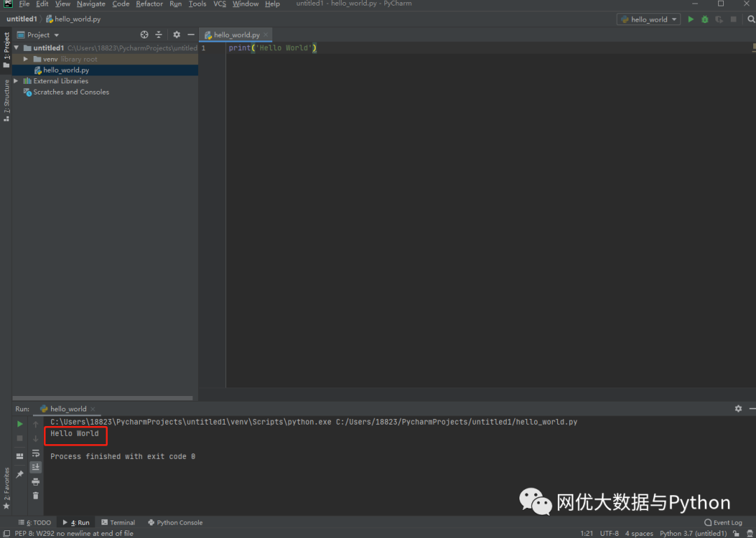Expand External Libraries node
Screen dimensions: 756x538
pyautogui.click(x=16, y=81)
